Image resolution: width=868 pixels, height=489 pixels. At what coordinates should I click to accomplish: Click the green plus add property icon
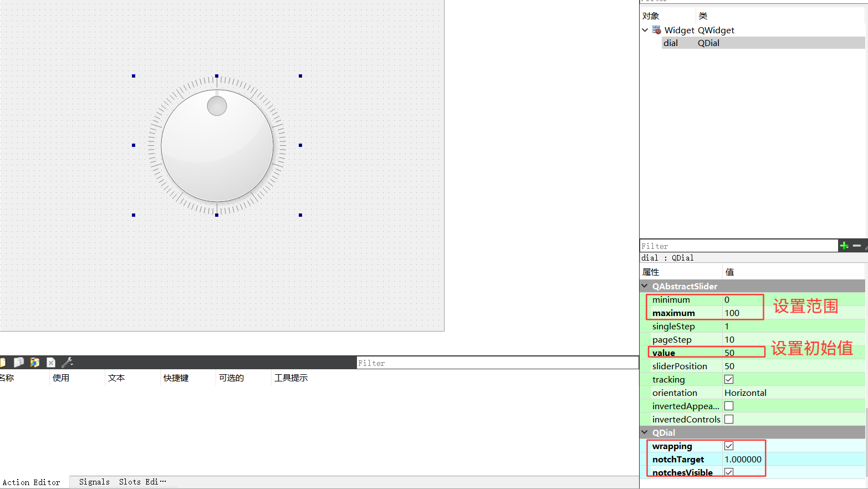(844, 246)
